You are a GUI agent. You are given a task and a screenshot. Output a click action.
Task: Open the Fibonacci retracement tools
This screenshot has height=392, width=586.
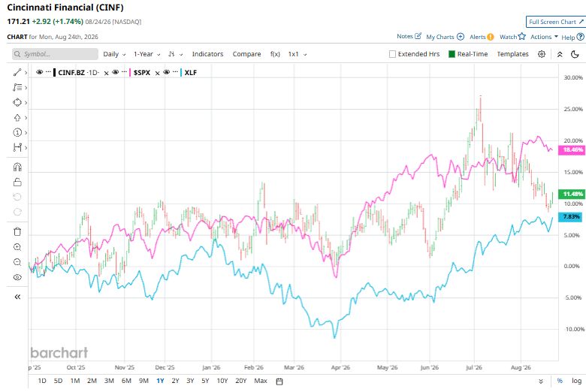[x=17, y=87]
